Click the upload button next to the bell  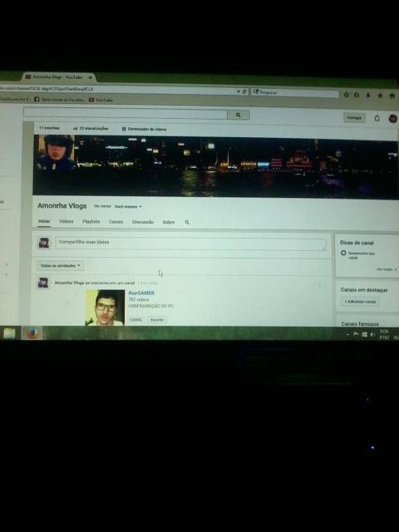[x=354, y=117]
